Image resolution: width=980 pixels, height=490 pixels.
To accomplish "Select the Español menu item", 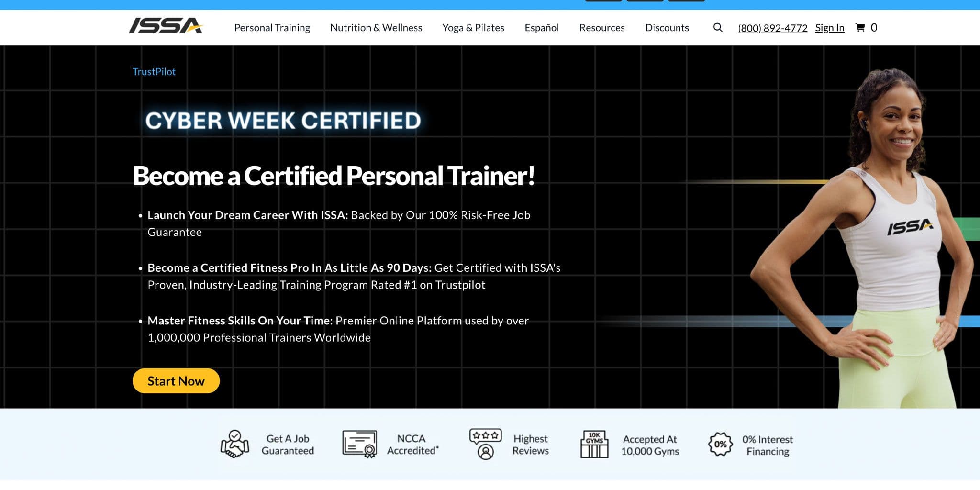I will click(x=541, y=28).
